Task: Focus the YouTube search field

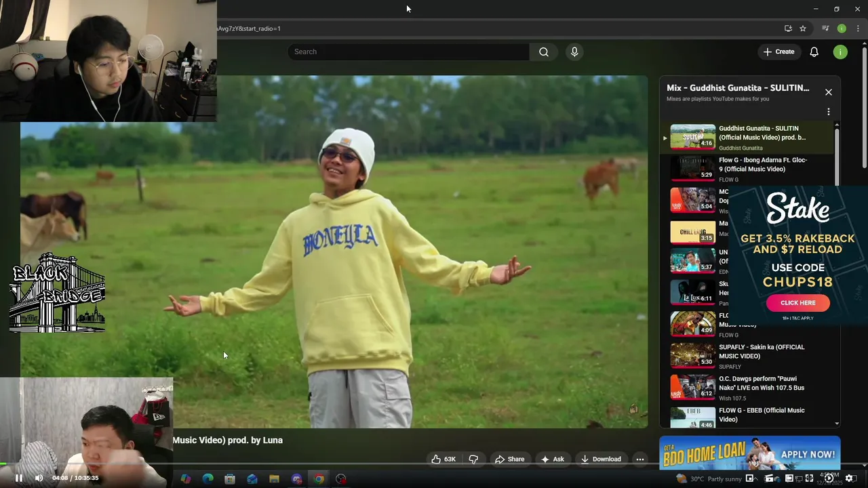Action: pyautogui.click(x=409, y=52)
